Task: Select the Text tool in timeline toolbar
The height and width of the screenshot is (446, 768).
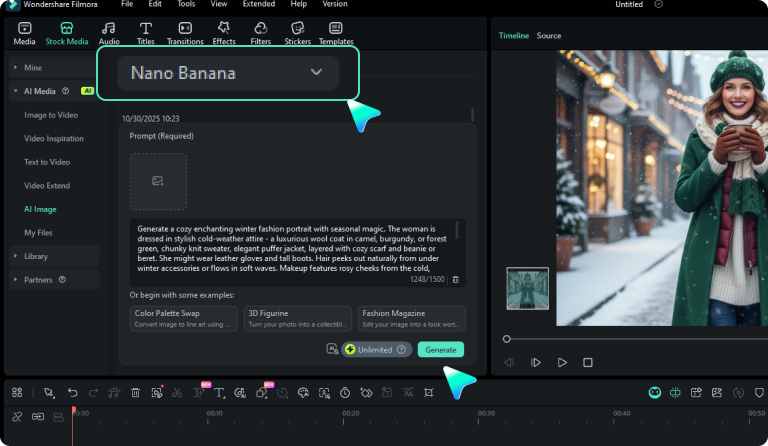Action: click(219, 393)
